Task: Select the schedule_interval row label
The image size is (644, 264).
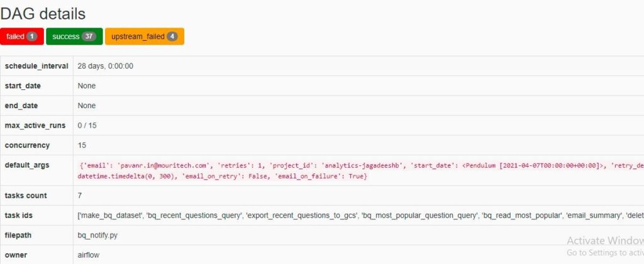Action: [36, 66]
